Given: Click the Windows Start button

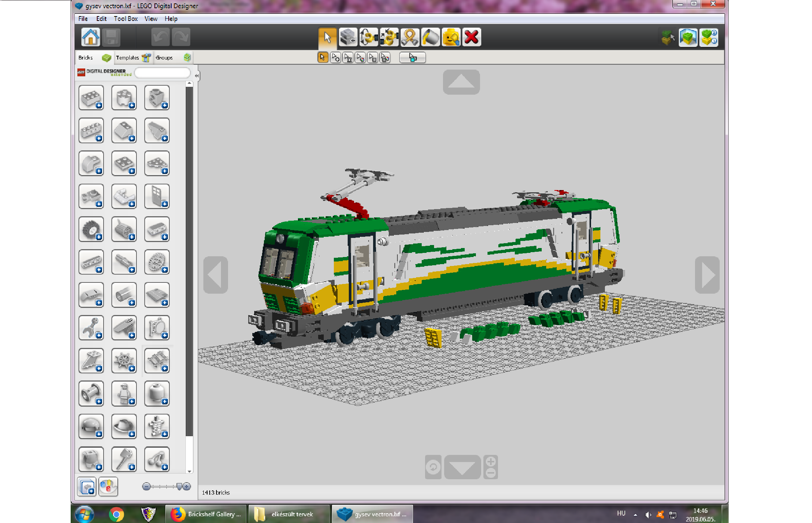Looking at the screenshot, I should click(84, 514).
